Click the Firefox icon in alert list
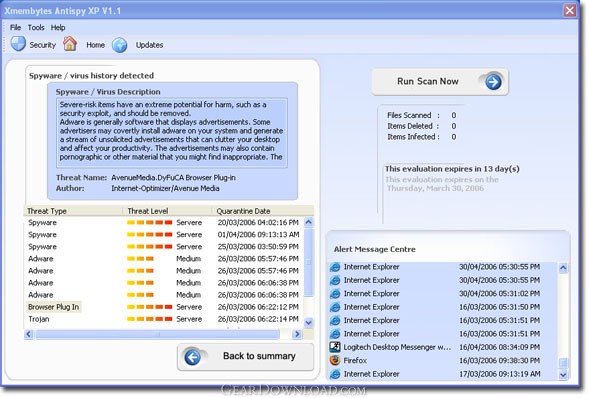This screenshot has width=589, height=398. tap(335, 360)
